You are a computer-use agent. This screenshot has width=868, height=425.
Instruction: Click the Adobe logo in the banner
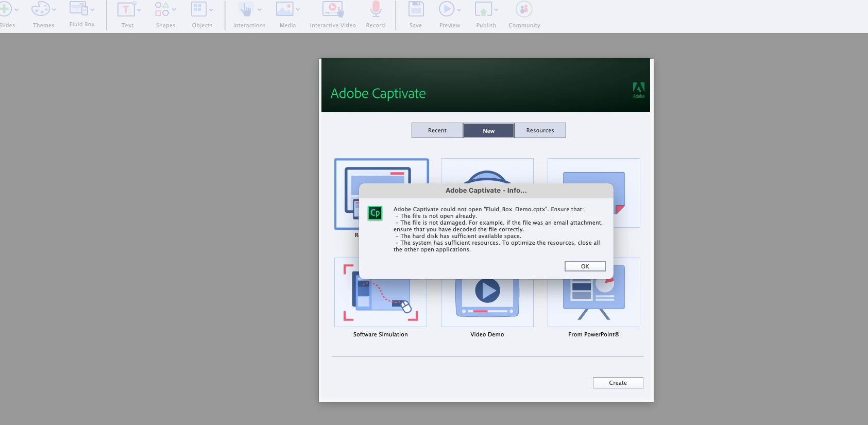pos(639,90)
